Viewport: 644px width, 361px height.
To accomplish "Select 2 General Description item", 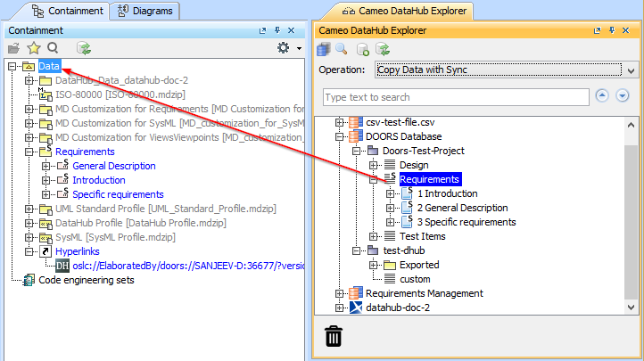I will pyautogui.click(x=462, y=208).
